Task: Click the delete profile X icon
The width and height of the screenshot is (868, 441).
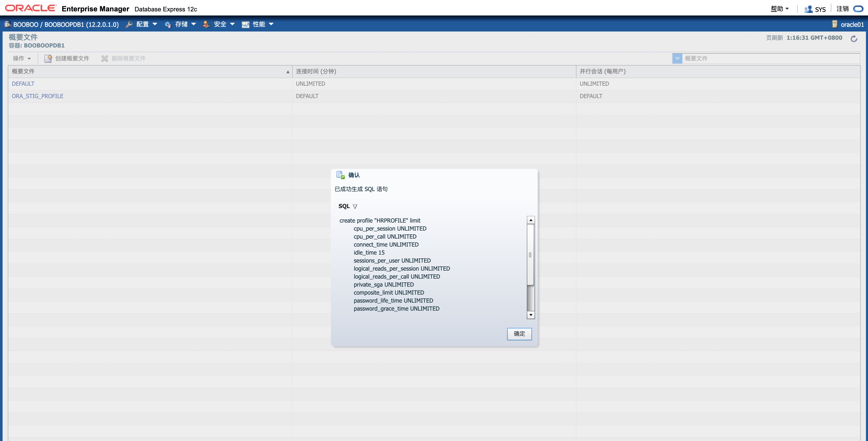Action: coord(104,59)
